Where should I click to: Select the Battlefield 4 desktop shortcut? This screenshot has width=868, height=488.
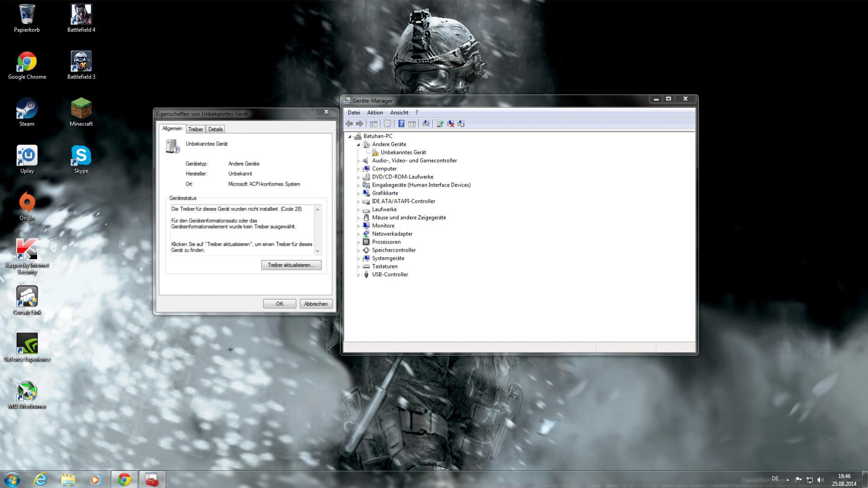pos(81,19)
